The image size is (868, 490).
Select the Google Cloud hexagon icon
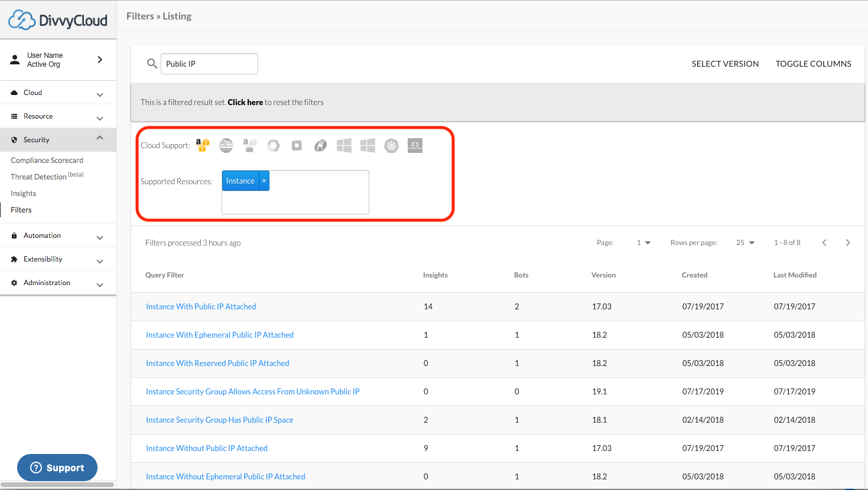[x=273, y=145]
